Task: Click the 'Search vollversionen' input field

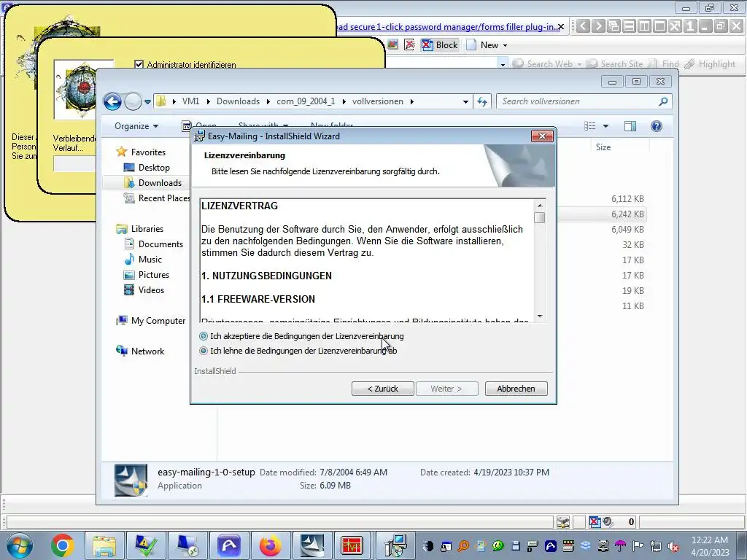Action: point(576,101)
